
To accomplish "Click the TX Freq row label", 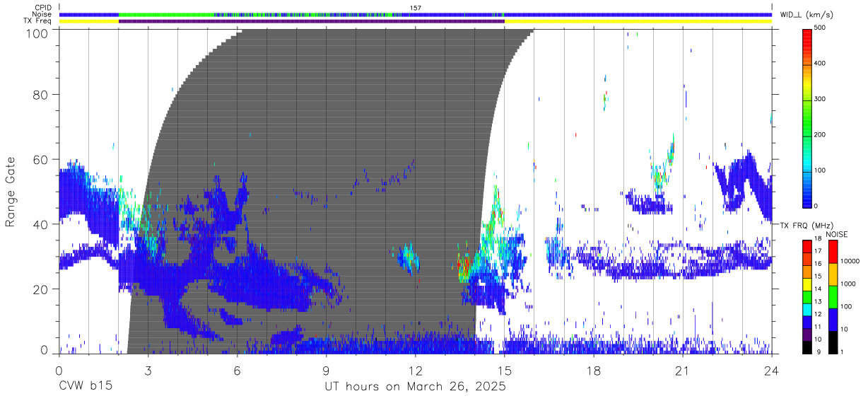I will coord(38,21).
